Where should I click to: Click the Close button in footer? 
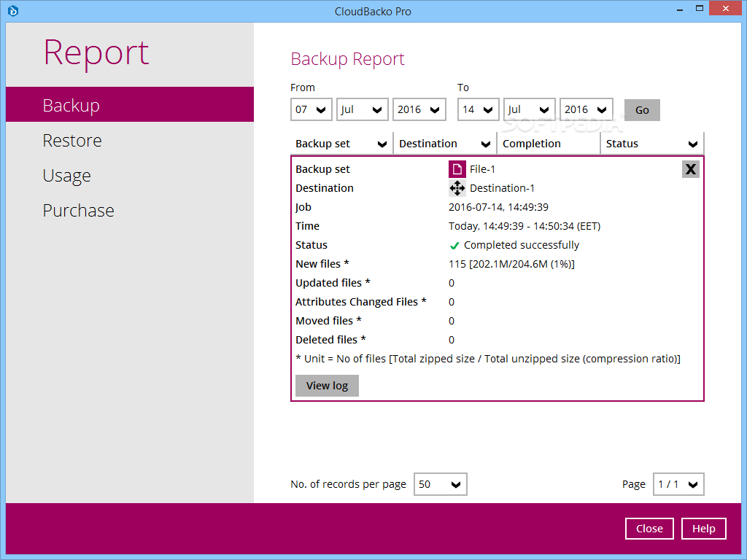(649, 529)
